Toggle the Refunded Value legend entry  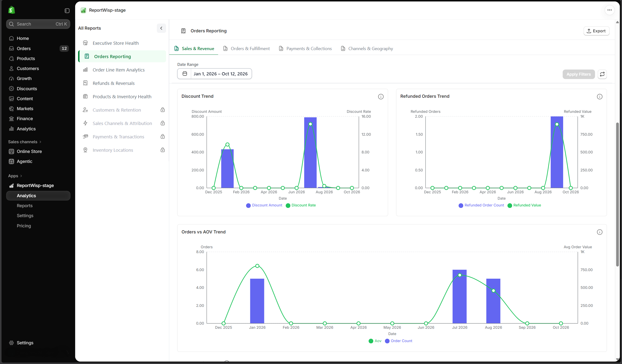[x=524, y=205]
